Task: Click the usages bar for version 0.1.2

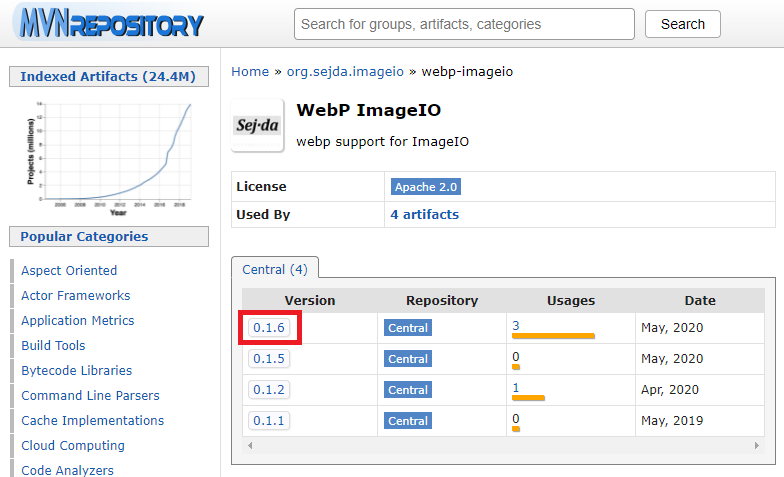Action: coord(528,398)
